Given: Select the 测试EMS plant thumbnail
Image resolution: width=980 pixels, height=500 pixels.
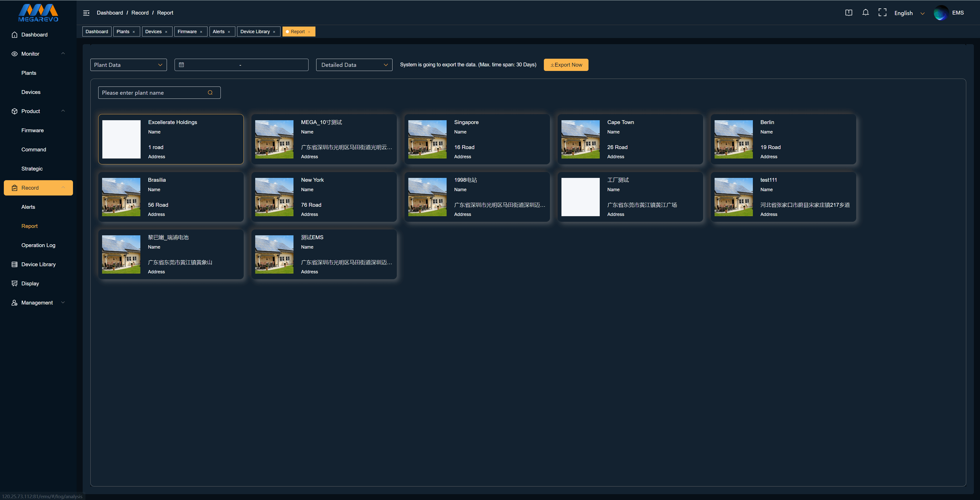Looking at the screenshot, I should click(x=274, y=254).
